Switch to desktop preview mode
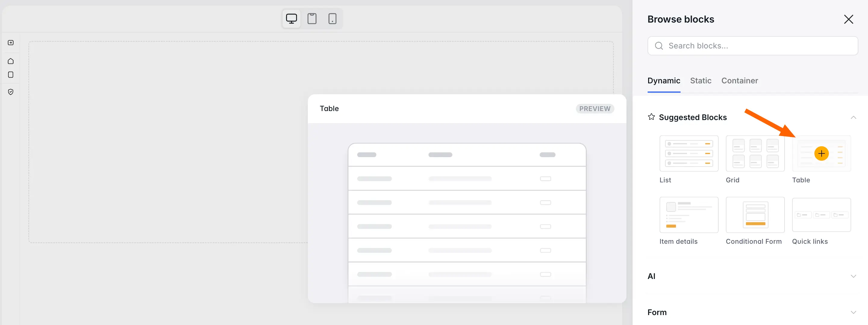This screenshot has width=868, height=325. (x=291, y=19)
